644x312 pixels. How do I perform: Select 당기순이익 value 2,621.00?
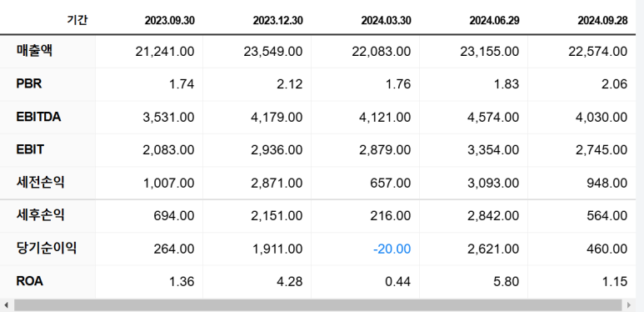(493, 249)
